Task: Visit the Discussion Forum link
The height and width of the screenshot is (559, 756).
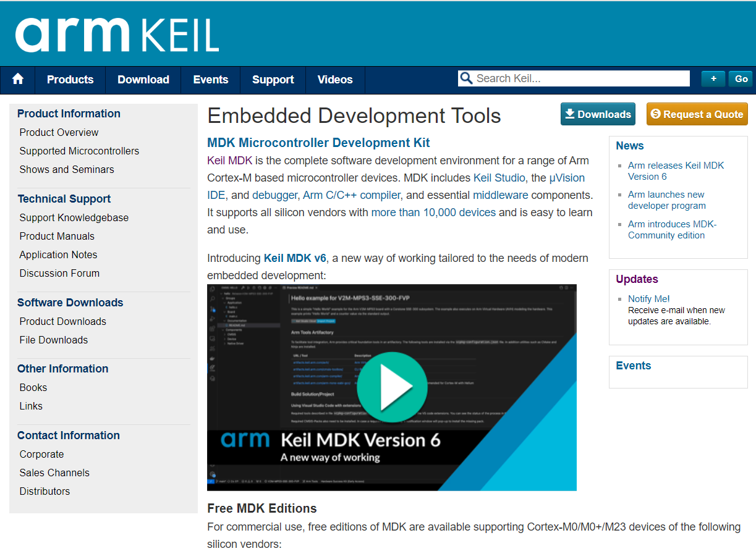Action: pos(59,273)
